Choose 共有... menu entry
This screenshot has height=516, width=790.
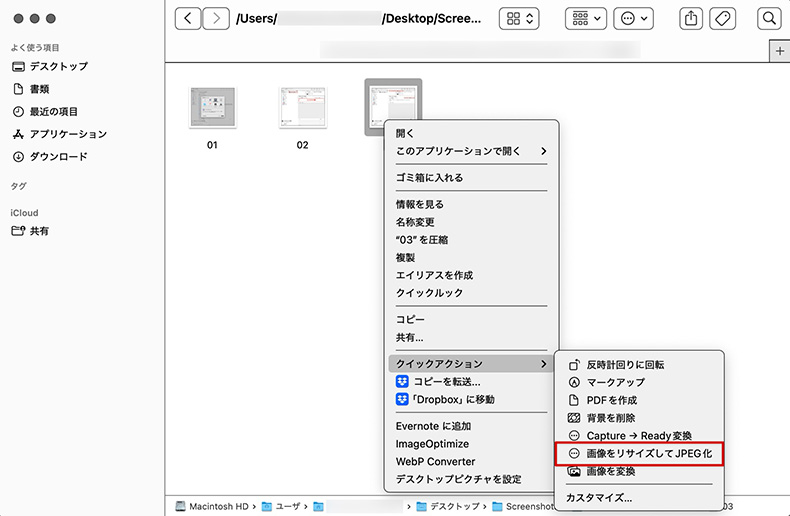coord(472,338)
